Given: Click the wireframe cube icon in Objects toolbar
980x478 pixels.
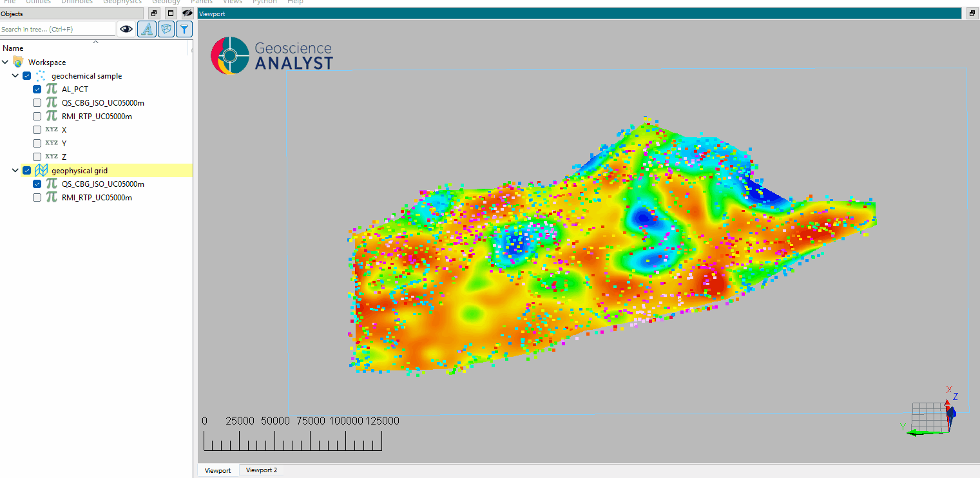Looking at the screenshot, I should pos(166,29).
